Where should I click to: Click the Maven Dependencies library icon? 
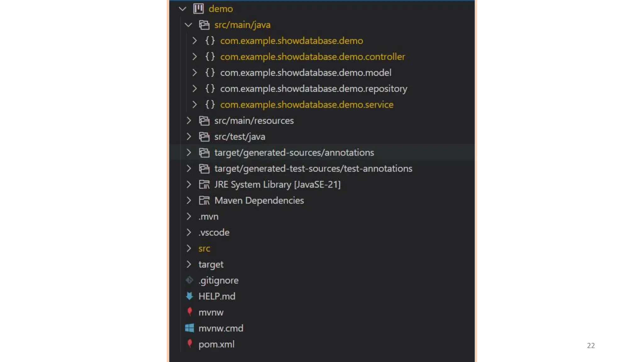pyautogui.click(x=204, y=200)
